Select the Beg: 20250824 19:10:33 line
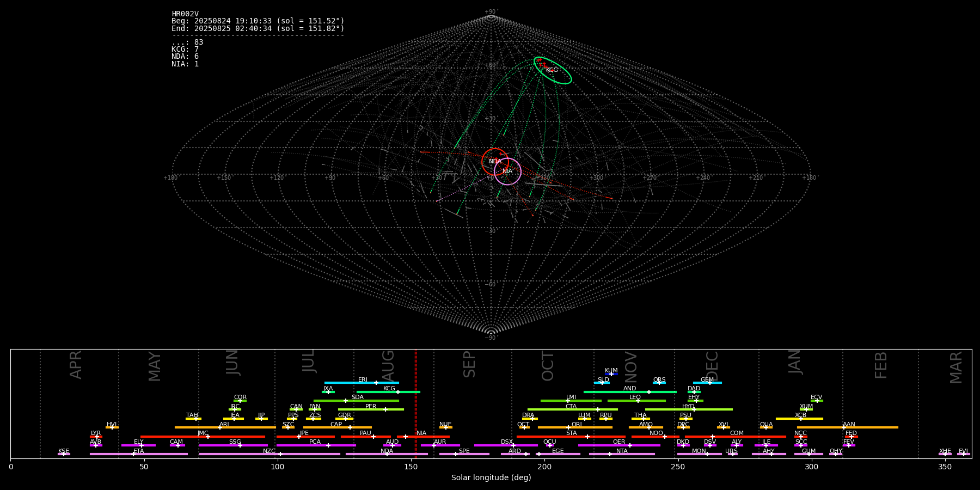Viewport: 980px width, 490px height. click(258, 21)
